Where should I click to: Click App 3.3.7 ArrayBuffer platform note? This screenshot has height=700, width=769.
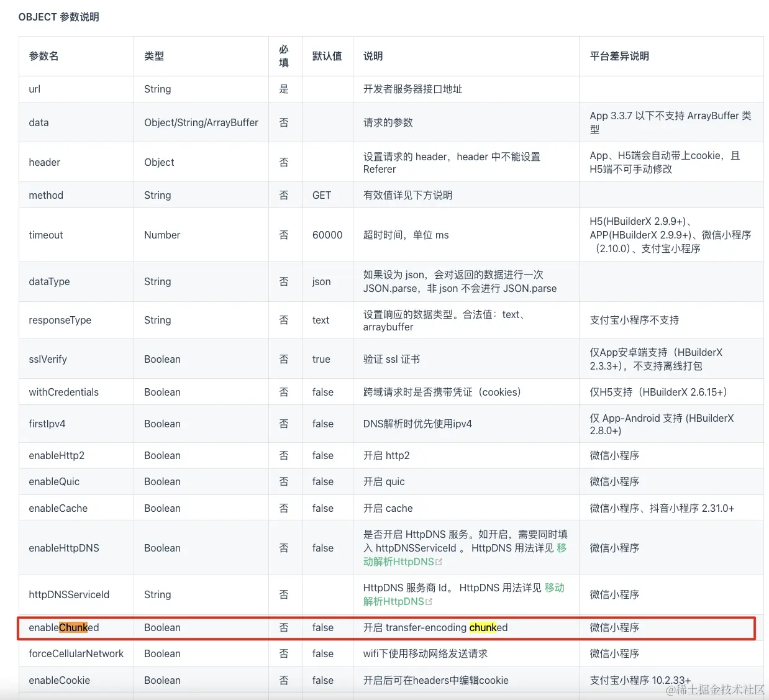coord(670,122)
